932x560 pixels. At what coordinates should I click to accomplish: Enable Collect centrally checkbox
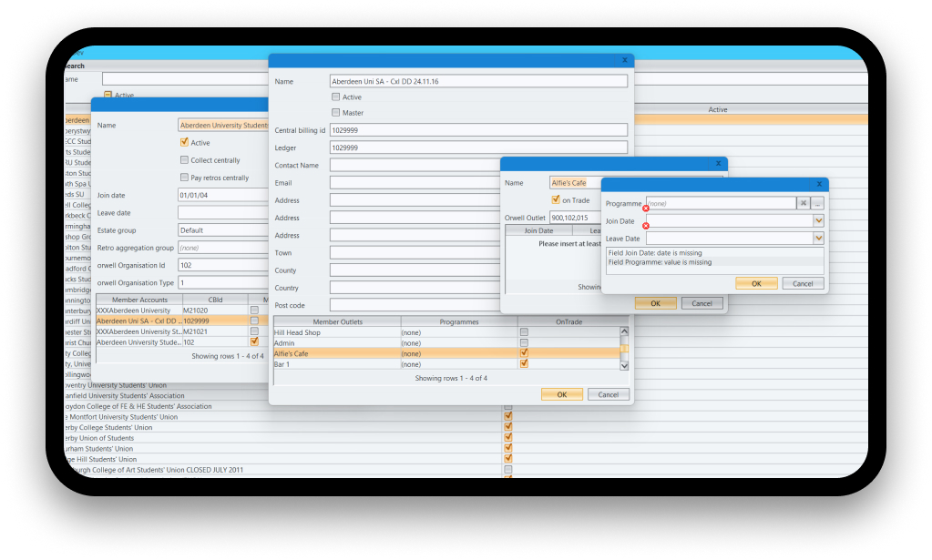(185, 160)
